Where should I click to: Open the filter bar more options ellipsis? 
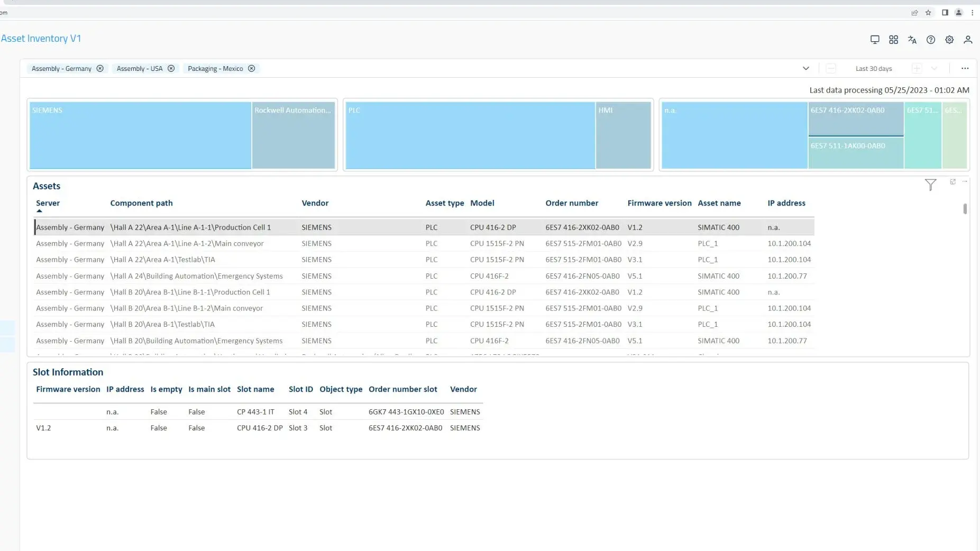965,69
